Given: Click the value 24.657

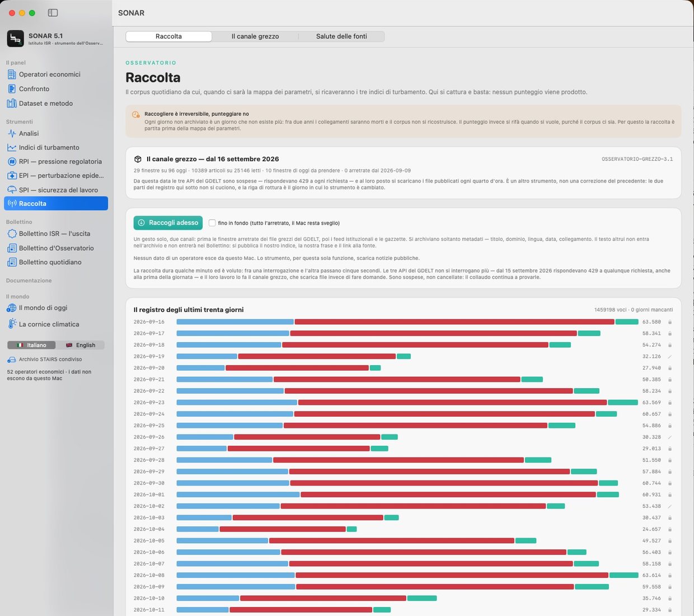Looking at the screenshot, I should click(651, 529).
